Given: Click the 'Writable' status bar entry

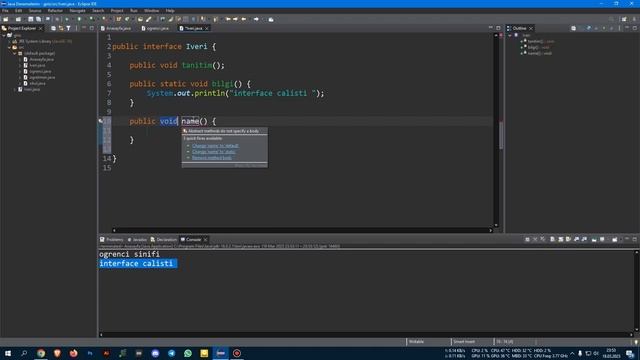Looking at the screenshot, I should pos(416,342).
